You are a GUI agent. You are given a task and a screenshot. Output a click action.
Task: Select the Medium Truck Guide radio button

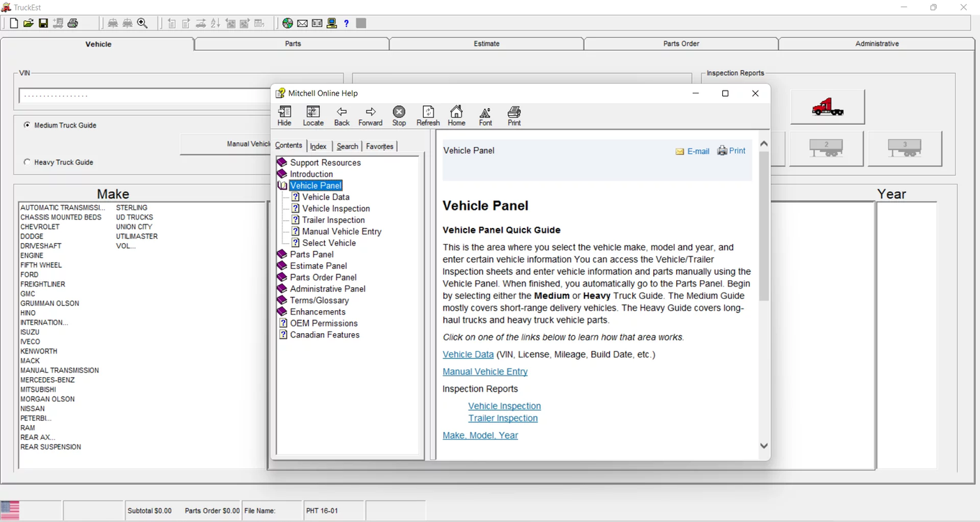pyautogui.click(x=26, y=125)
